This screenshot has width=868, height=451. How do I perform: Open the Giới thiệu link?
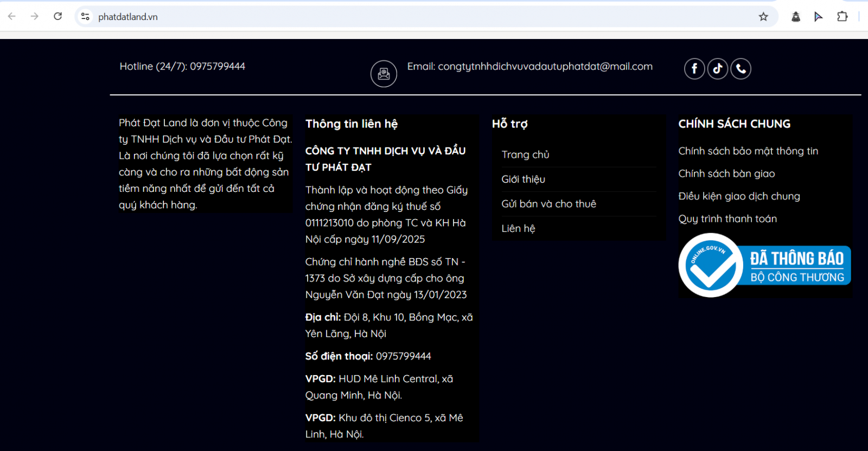pyautogui.click(x=523, y=179)
